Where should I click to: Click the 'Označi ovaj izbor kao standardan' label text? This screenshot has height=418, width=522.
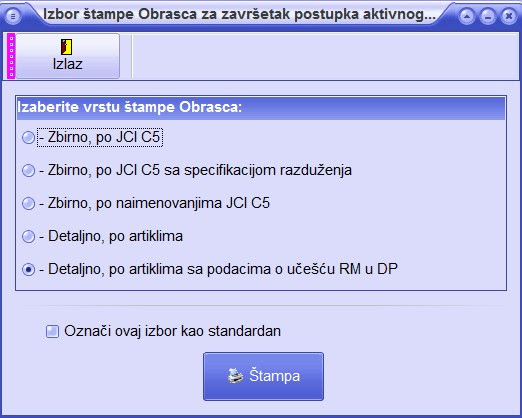tap(173, 331)
